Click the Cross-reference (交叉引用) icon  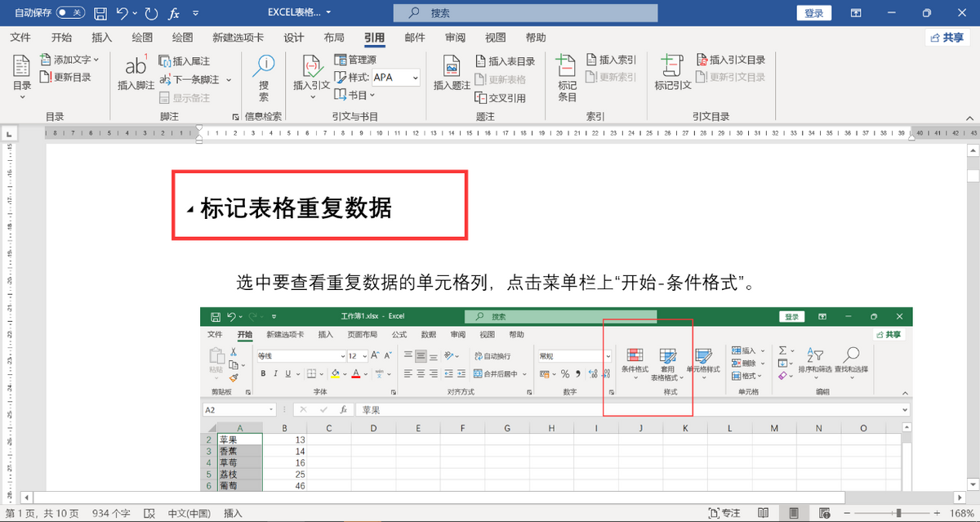[x=481, y=98]
